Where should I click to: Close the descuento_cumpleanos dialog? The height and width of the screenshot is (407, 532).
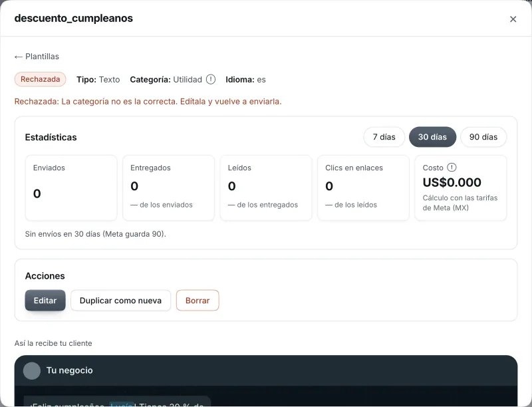coord(513,19)
